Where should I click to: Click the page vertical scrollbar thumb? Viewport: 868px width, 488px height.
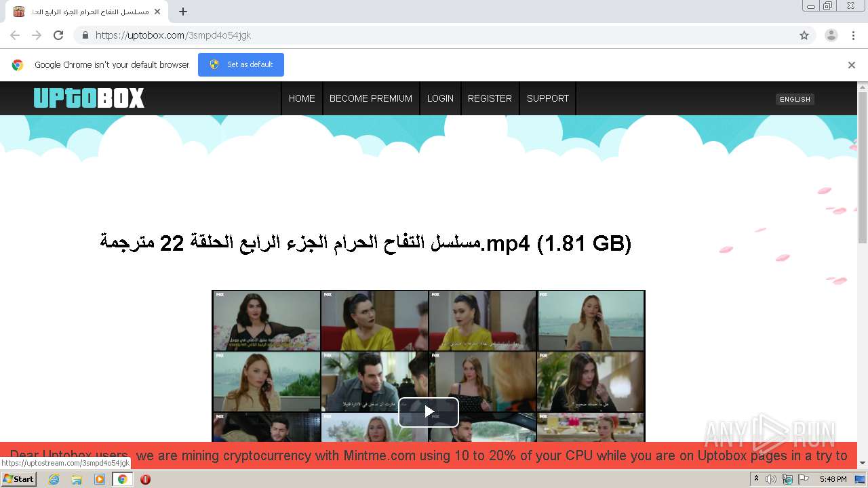click(863, 167)
